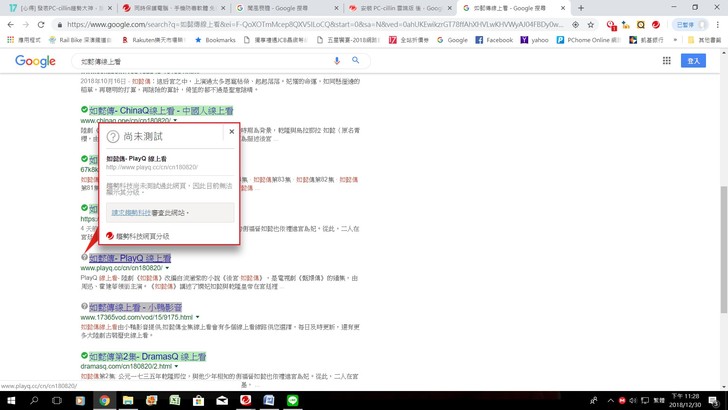The width and height of the screenshot is (728, 410).
Task: Open the 全站折價券 bookmark
Action: (x=409, y=40)
